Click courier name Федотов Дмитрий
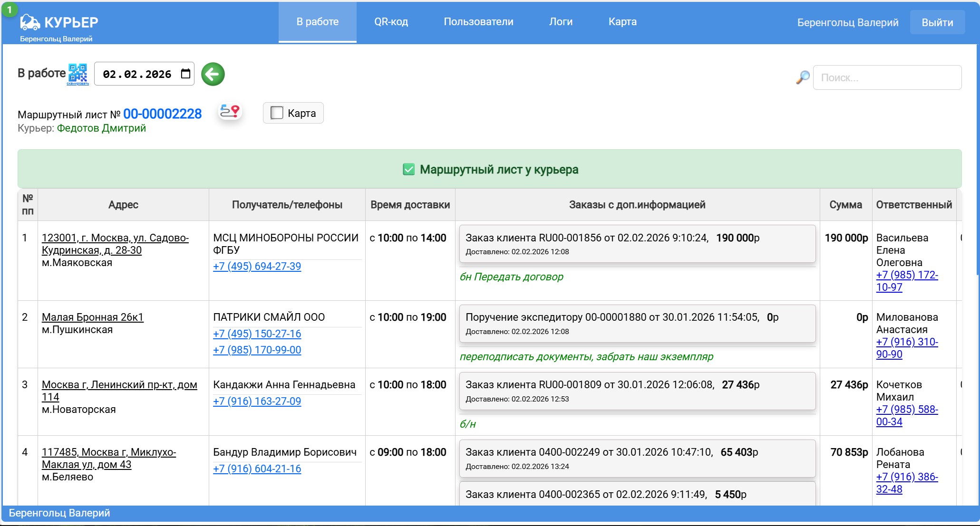 [101, 128]
